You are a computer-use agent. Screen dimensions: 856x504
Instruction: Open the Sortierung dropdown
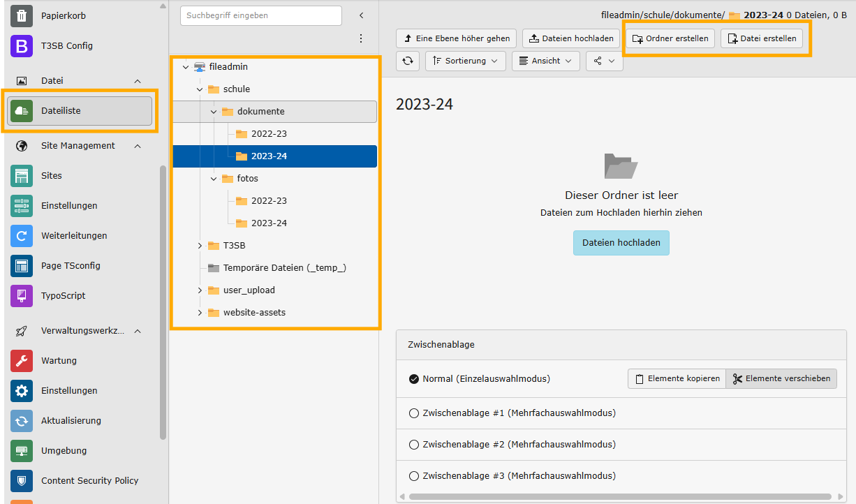tap(465, 61)
